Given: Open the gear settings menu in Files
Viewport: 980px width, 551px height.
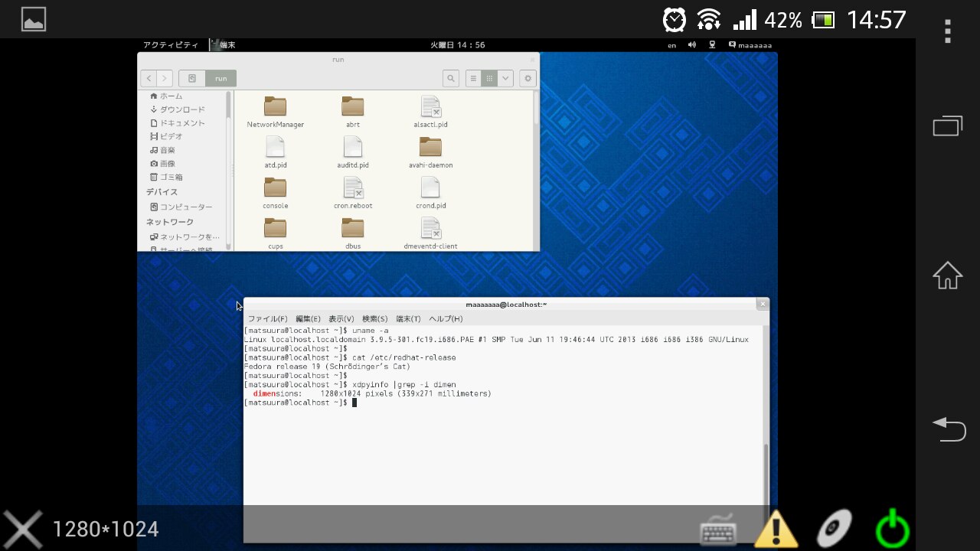Looking at the screenshot, I should point(527,78).
